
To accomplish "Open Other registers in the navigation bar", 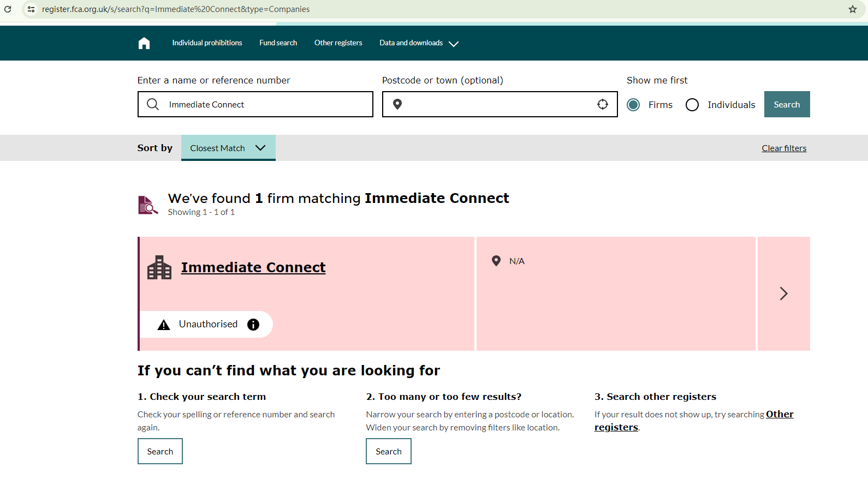I will tap(338, 43).
